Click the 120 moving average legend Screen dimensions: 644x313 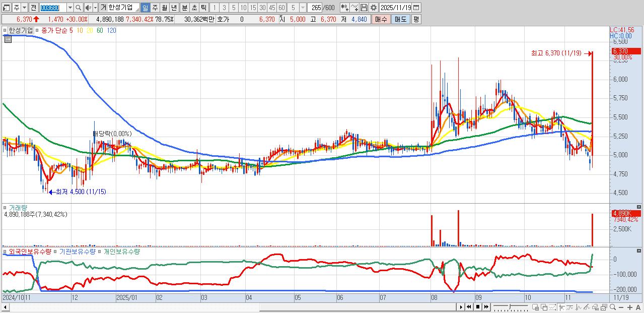(x=111, y=30)
